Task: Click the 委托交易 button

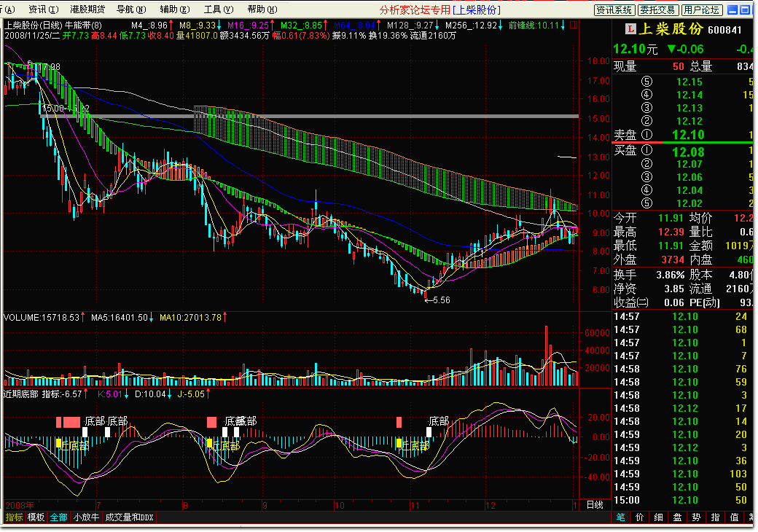Action: coord(657,10)
